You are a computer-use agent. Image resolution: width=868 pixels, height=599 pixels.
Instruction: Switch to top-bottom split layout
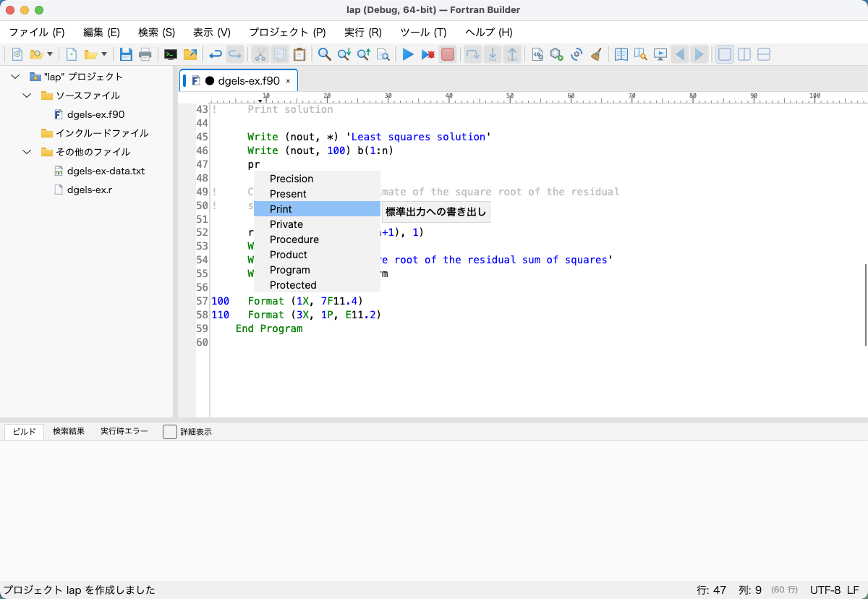pos(763,54)
